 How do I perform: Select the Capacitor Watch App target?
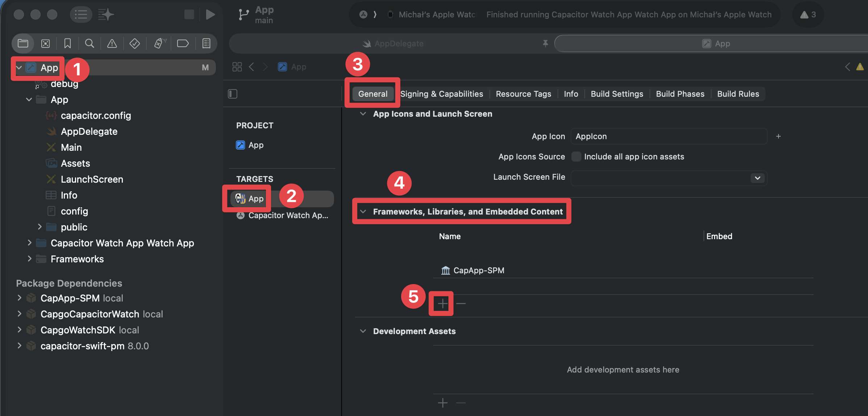pyautogui.click(x=282, y=215)
